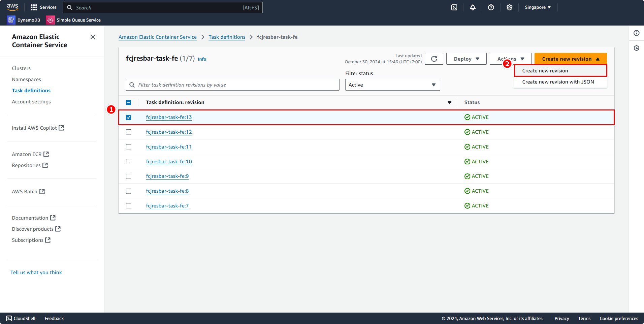Screen dimensions: 644x324
Task: Open the Amazon Elastic Container Service breadcrumb
Action: [158, 37]
